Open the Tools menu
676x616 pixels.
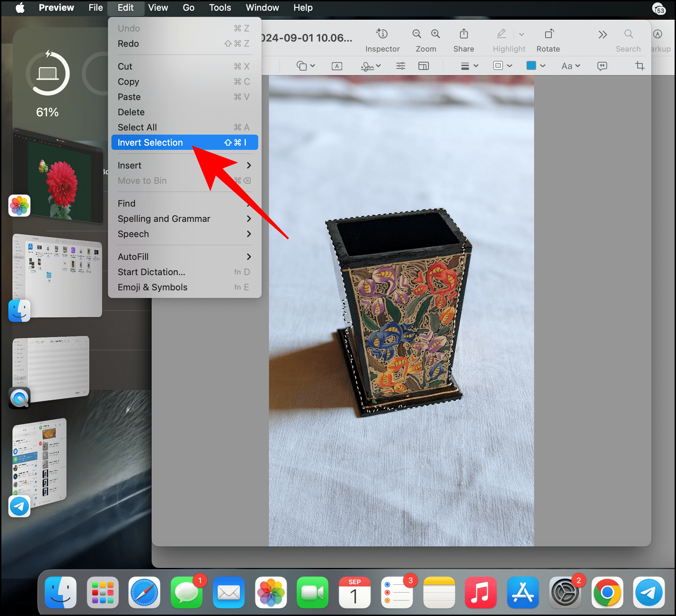pos(219,8)
